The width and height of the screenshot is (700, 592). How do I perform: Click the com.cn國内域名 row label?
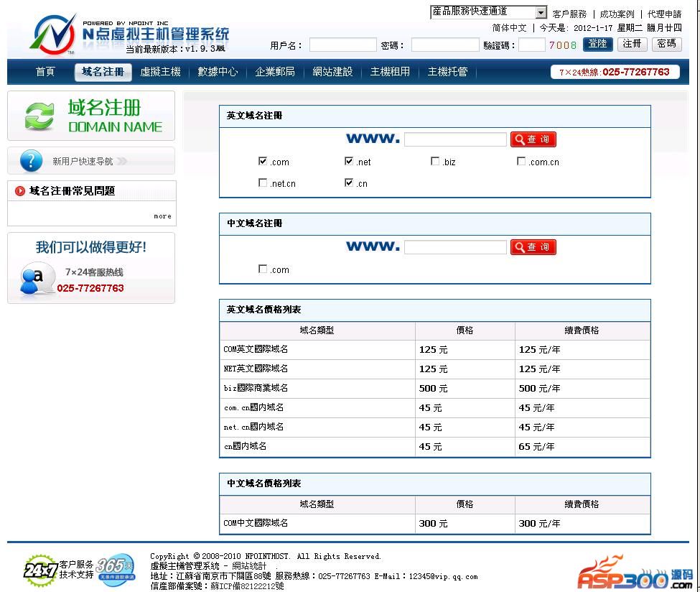click(x=253, y=407)
